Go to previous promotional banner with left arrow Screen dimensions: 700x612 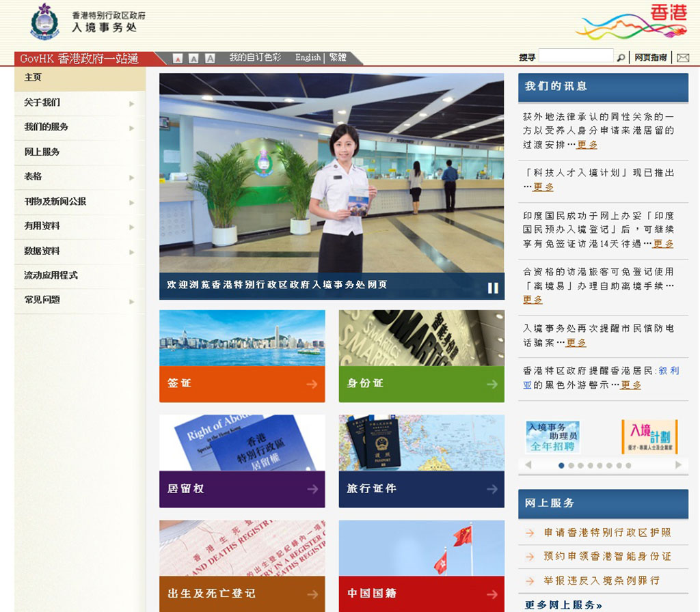tap(528, 465)
